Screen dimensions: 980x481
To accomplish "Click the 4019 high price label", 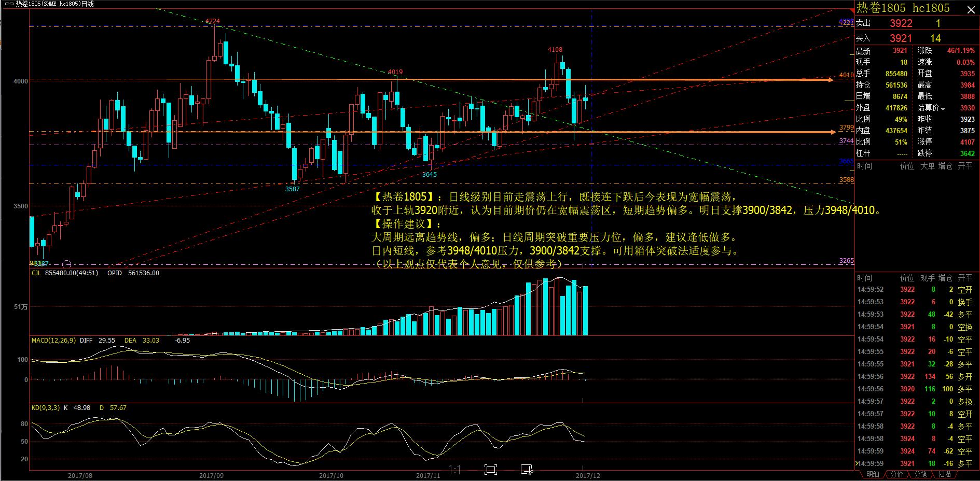I will (x=395, y=72).
